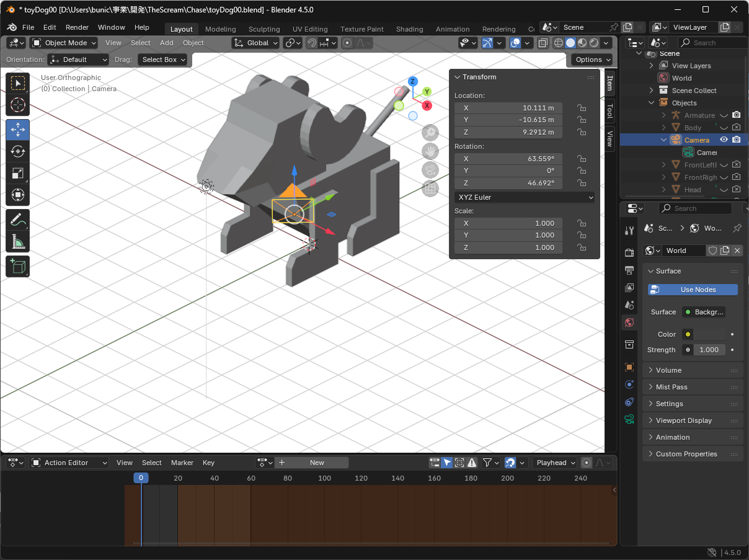Viewport: 749px width, 560px height.
Task: Click the world Color swatch
Action: coord(708,334)
